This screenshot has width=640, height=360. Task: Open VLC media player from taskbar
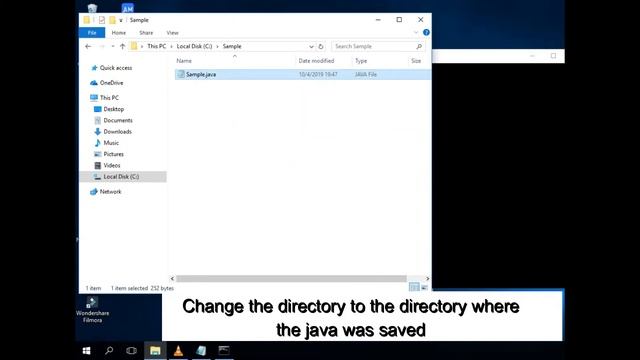178,351
